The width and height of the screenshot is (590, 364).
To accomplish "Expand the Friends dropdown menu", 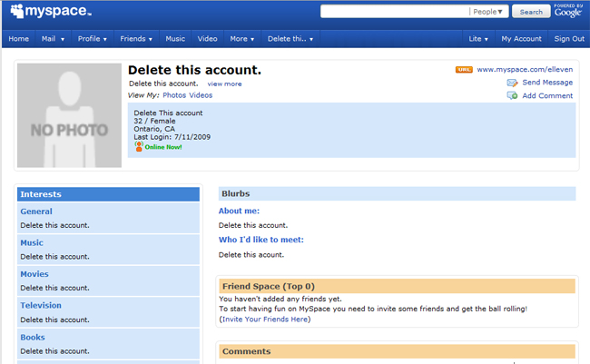I will click(136, 39).
